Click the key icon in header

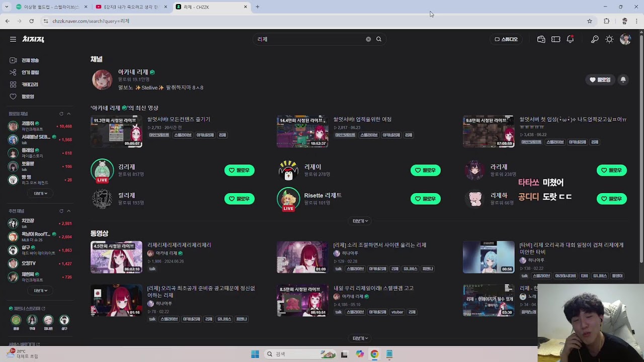point(595,39)
